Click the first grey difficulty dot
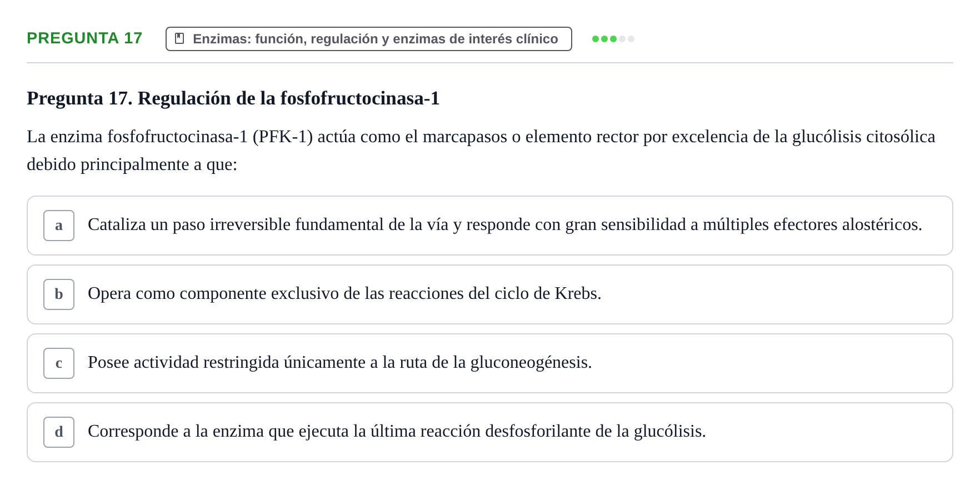Viewport: 980px width, 490px height. 622,39
